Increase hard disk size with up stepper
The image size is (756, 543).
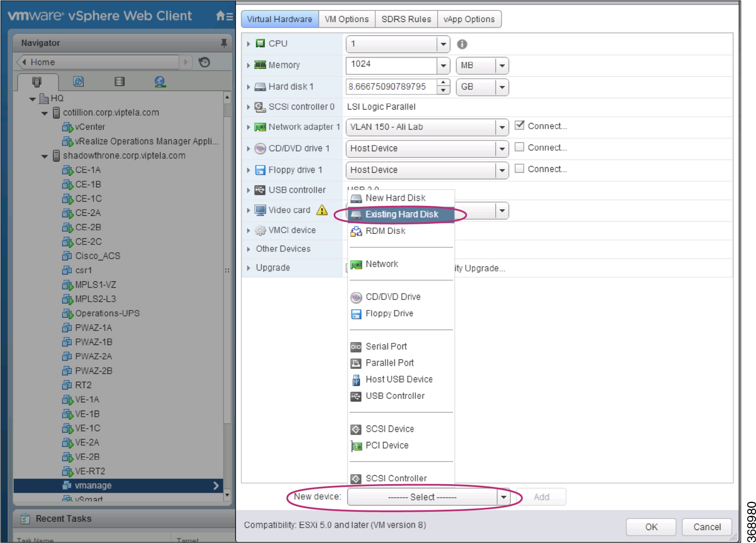(443, 83)
